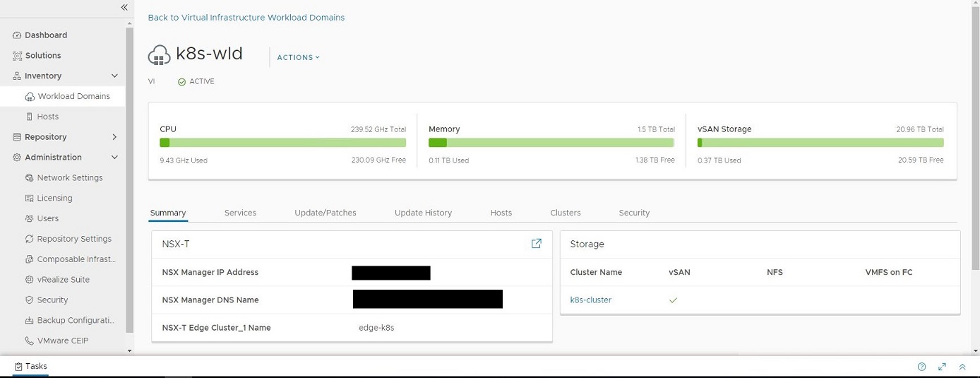
Task: Click the Network Settings icon
Action: pos(30,178)
